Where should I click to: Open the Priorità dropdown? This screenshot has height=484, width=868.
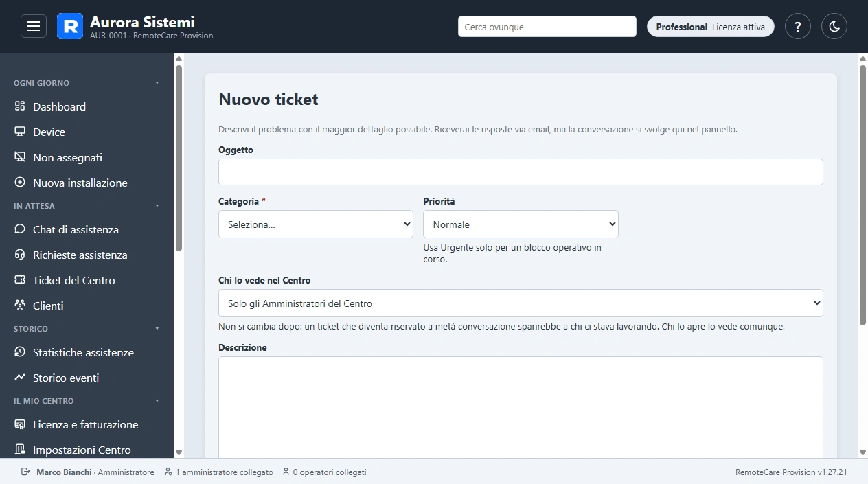tap(521, 224)
